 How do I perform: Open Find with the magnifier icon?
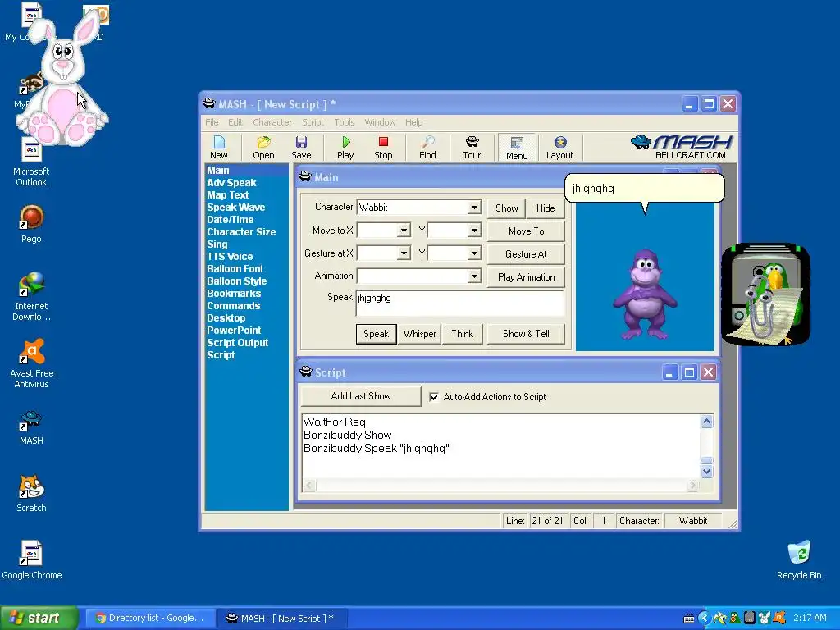pos(427,148)
